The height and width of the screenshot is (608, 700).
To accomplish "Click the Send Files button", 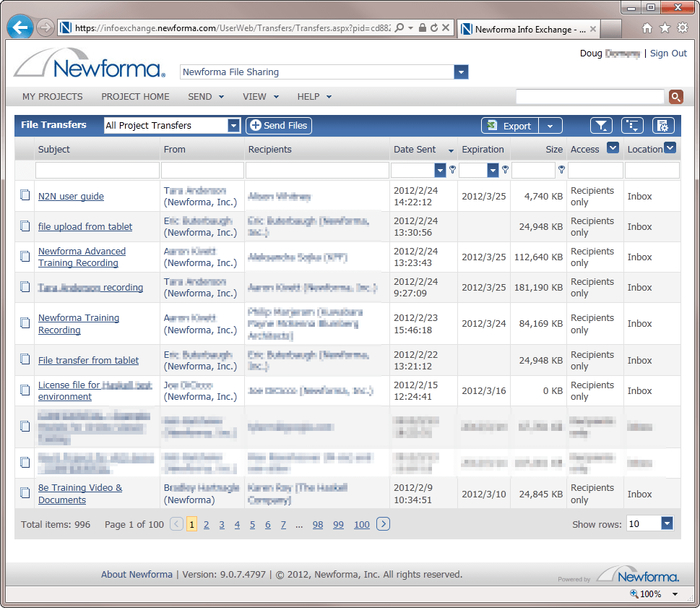I will coord(279,126).
